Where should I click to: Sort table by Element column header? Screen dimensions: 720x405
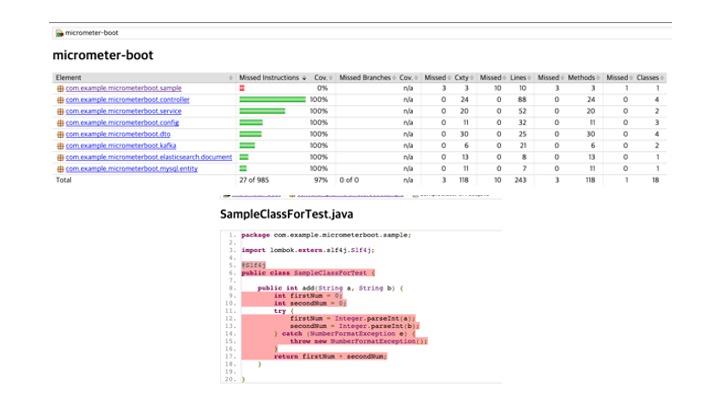(144, 78)
